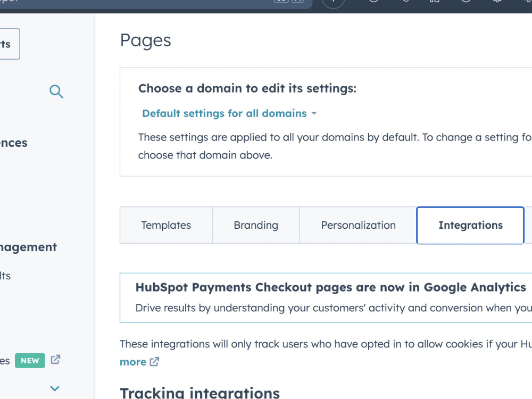This screenshot has height=399, width=532.
Task: Click the green NEW badge in sidebar
Action: (x=30, y=361)
